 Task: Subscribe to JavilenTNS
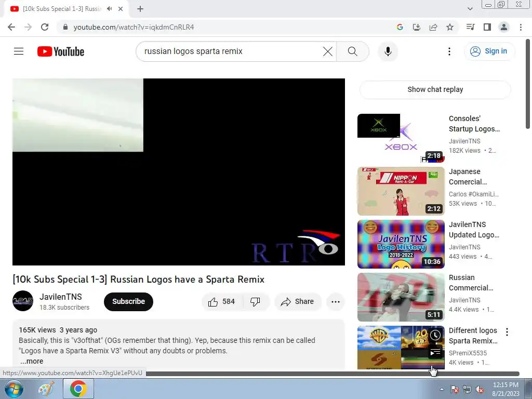click(129, 301)
